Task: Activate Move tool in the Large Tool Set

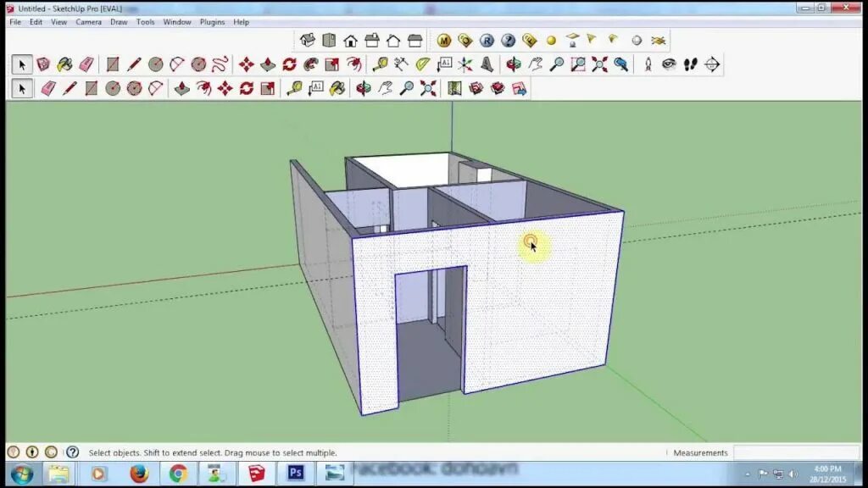Action: click(x=247, y=64)
